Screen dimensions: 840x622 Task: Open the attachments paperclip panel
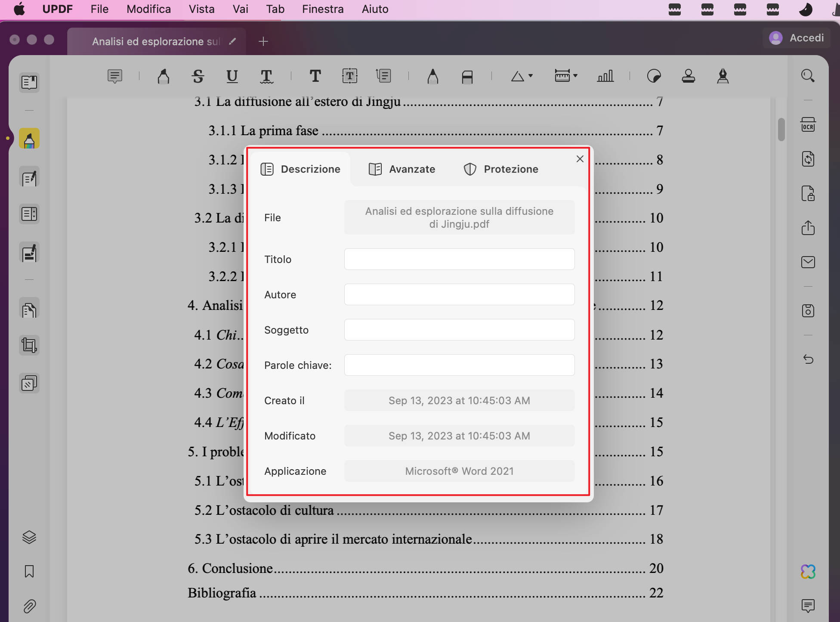[x=29, y=606]
